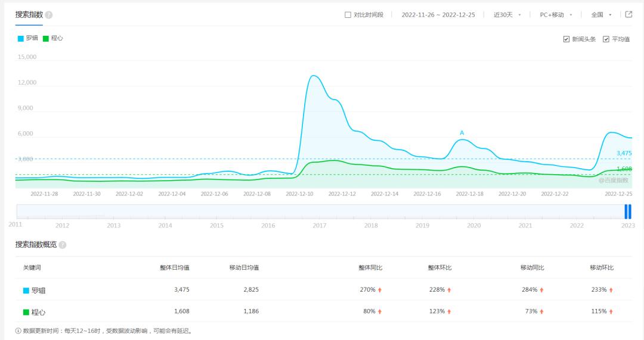Click the 罗辑 整体同比 270% up arrow

(x=380, y=290)
